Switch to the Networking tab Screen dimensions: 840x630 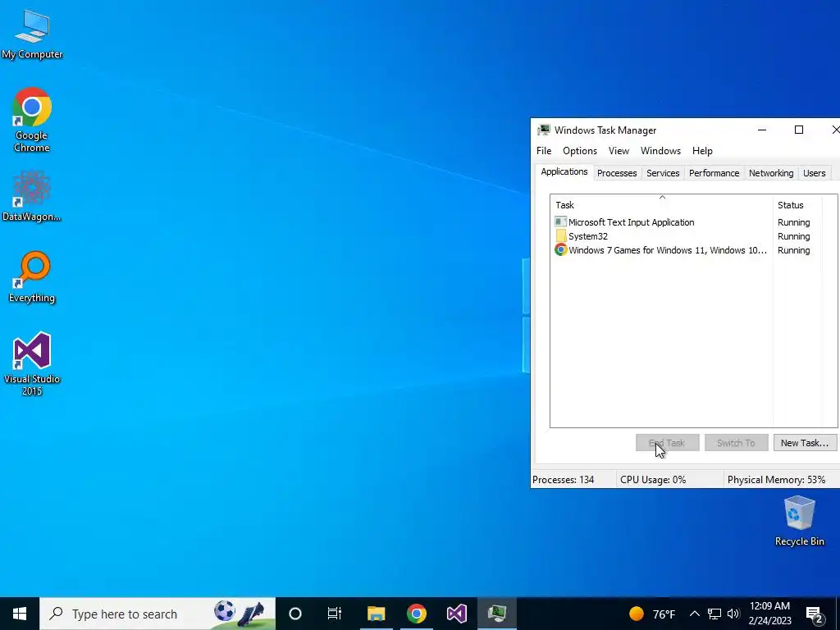(x=771, y=173)
